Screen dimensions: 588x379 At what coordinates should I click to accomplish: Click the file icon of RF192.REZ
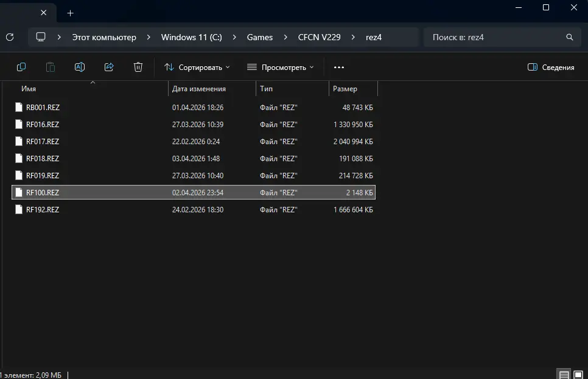pyautogui.click(x=19, y=209)
